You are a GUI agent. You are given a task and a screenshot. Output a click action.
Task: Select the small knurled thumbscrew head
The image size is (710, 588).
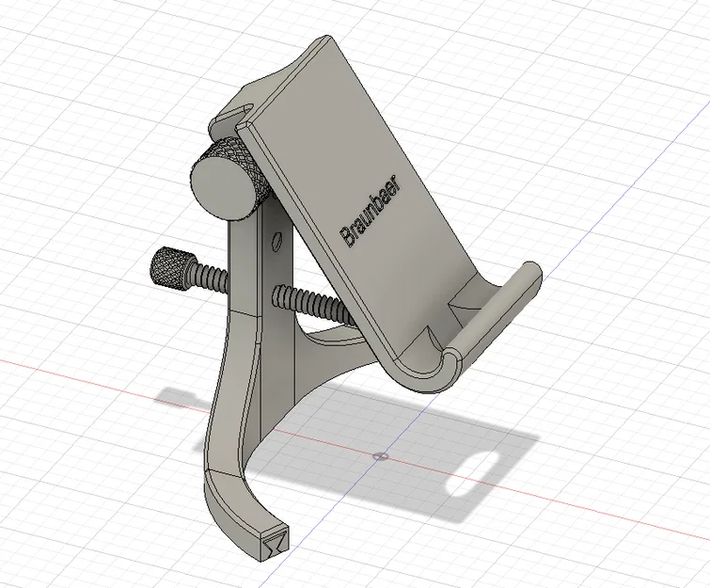click(172, 269)
